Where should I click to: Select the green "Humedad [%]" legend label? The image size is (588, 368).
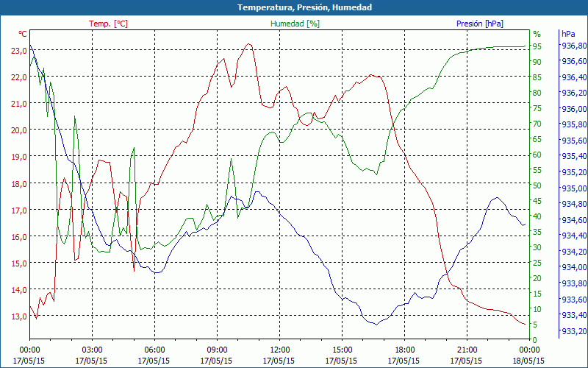pos(295,24)
